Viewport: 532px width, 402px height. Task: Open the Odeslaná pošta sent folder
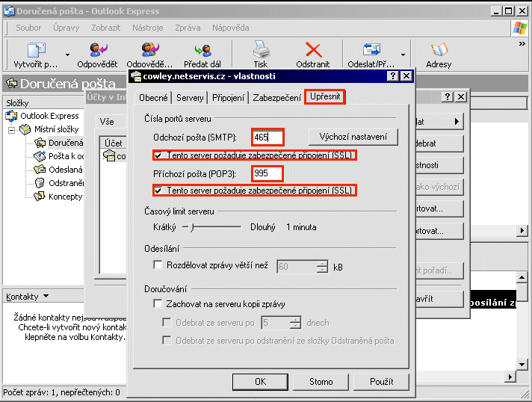(59, 170)
